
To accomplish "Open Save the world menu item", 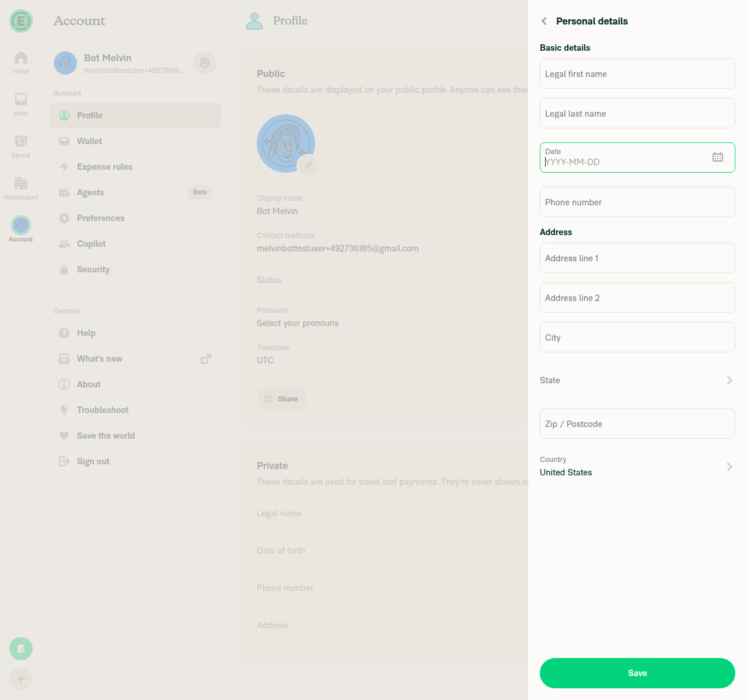I will click(x=135, y=436).
